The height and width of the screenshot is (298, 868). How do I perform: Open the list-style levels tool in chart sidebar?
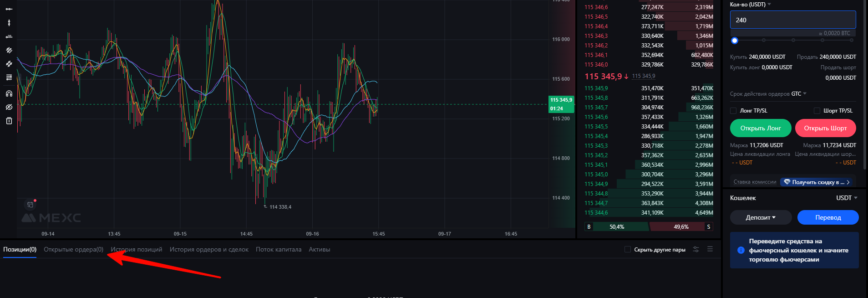pyautogui.click(x=9, y=77)
